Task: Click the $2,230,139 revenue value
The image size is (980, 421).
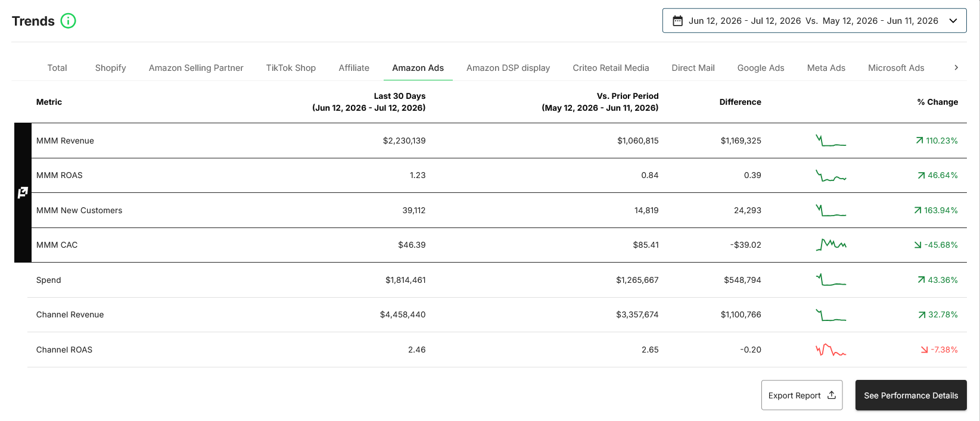Action: (404, 141)
